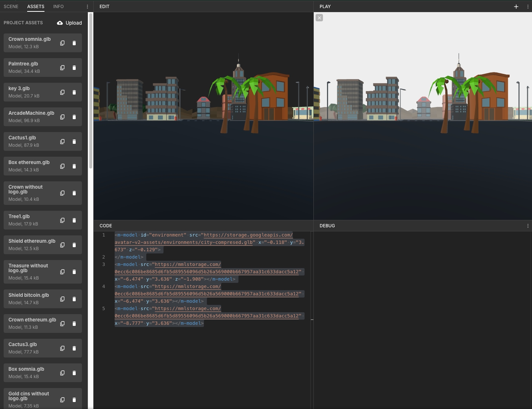The height and width of the screenshot is (409, 532).
Task: Open the Debug panel options menu
Action: point(528,226)
